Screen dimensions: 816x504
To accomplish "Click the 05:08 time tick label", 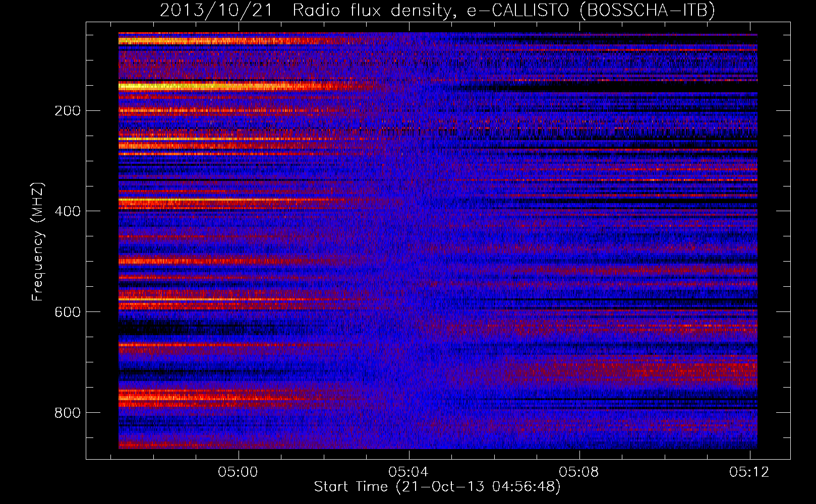I will coord(579,472).
